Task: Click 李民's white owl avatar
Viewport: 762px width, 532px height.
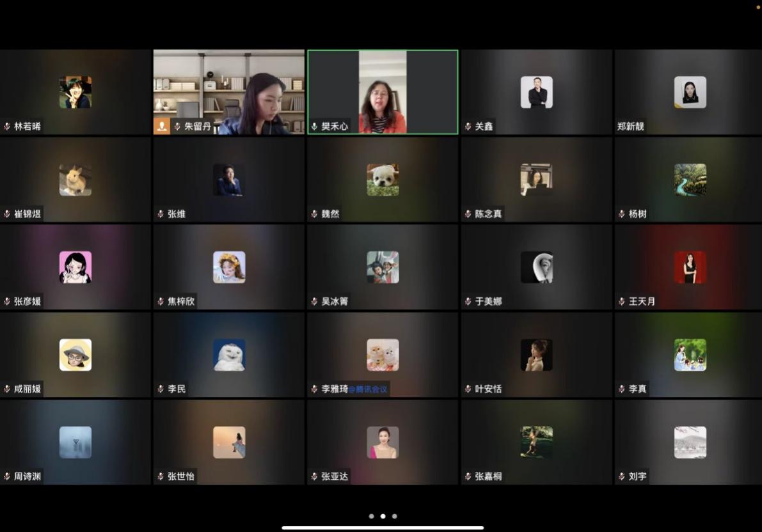Action: (x=229, y=355)
